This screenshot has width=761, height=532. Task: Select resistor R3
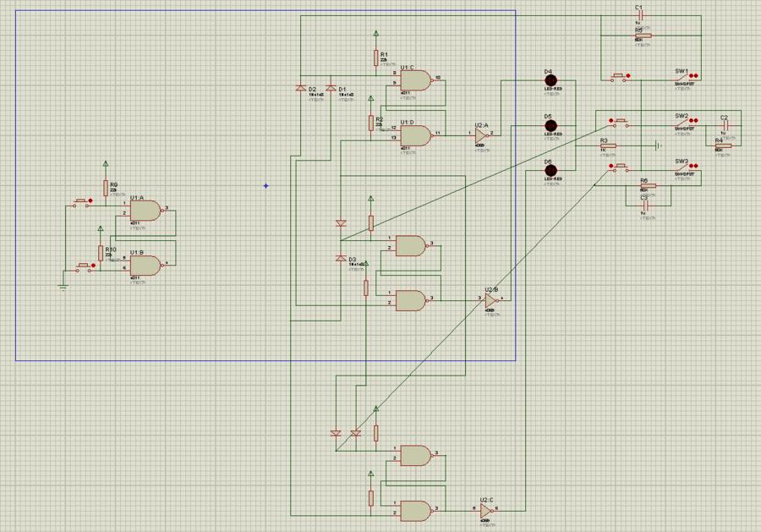[x=608, y=145]
